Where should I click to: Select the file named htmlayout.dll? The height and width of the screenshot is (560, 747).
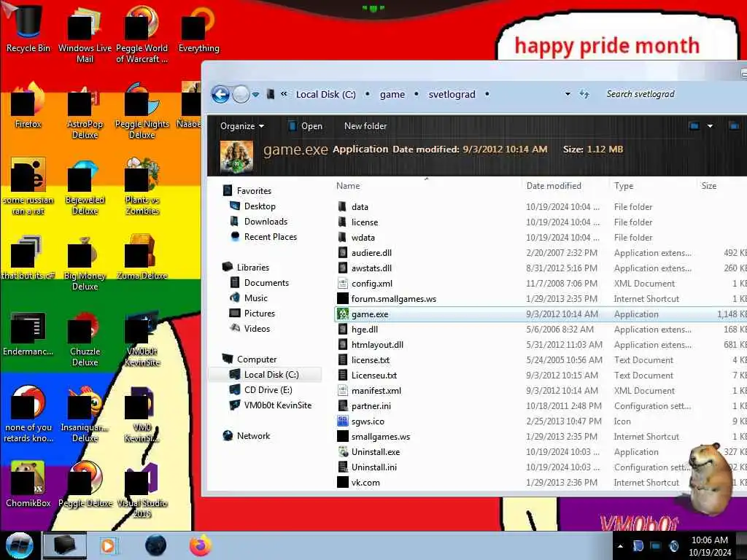click(377, 345)
